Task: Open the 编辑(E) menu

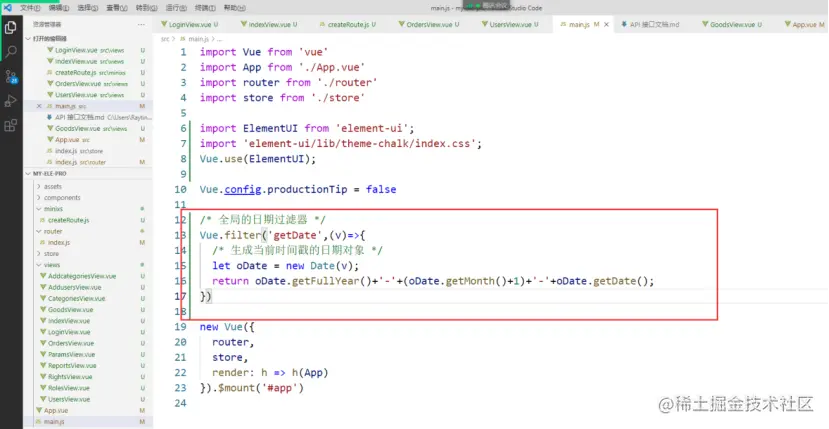Action: coord(59,8)
